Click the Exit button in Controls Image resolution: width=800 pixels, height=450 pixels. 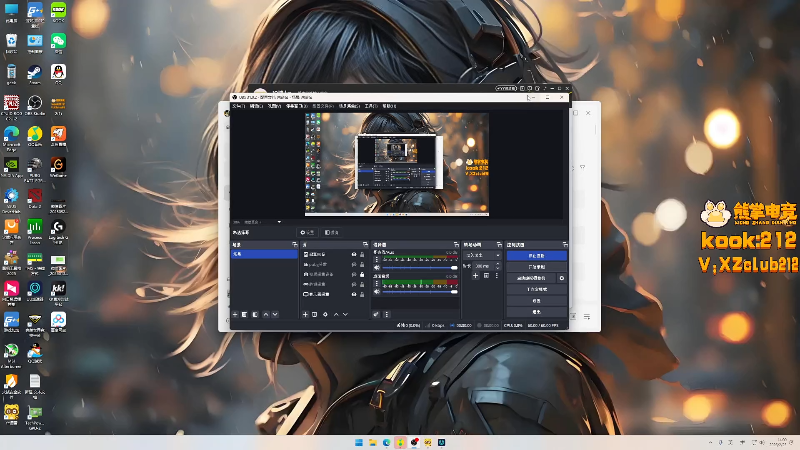[x=537, y=312]
